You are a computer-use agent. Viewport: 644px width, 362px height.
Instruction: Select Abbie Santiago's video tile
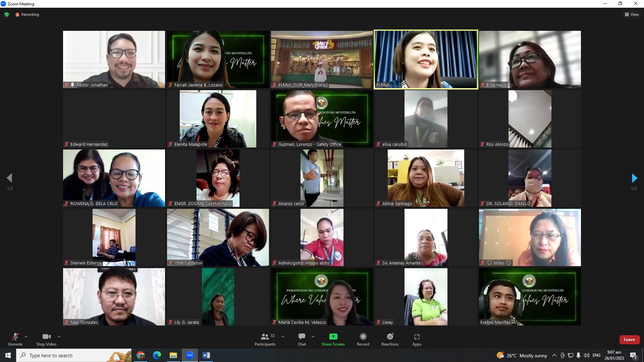pos(426,178)
